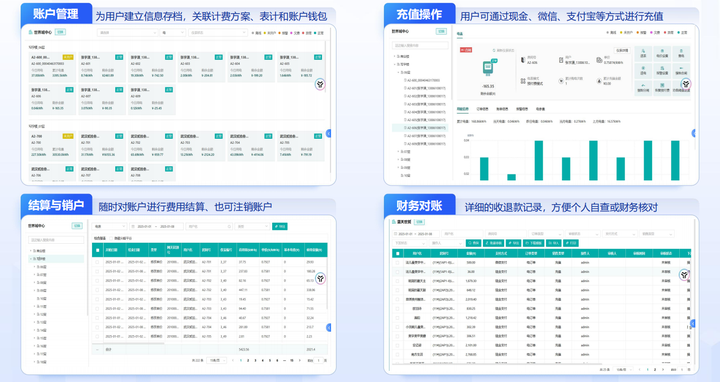
Task: Click the building icon beside 账户管理 panel's title
Action: tap(31, 32)
